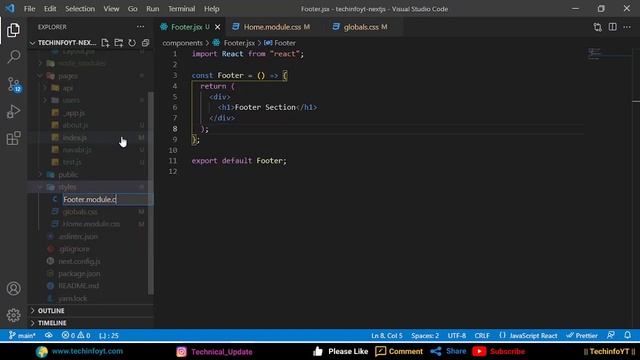The width and height of the screenshot is (640, 360).
Task: Open Manage gear settings menu
Action: [13, 315]
